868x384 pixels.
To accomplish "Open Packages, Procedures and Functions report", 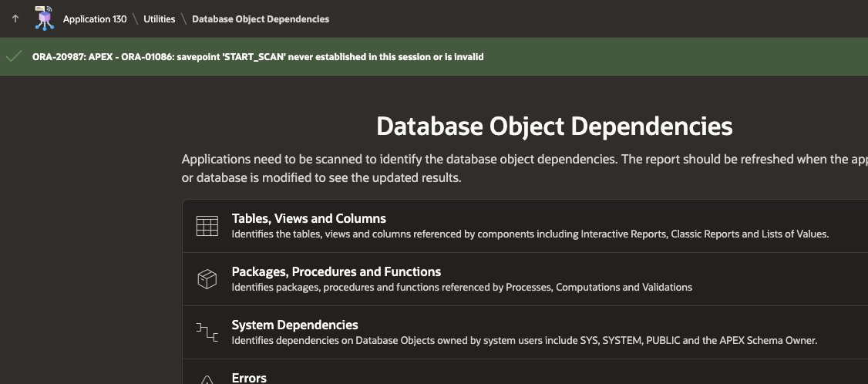I will pyautogui.click(x=336, y=271).
